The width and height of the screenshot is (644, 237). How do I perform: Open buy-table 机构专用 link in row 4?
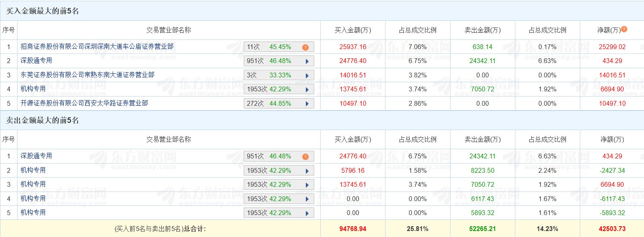tap(33, 89)
